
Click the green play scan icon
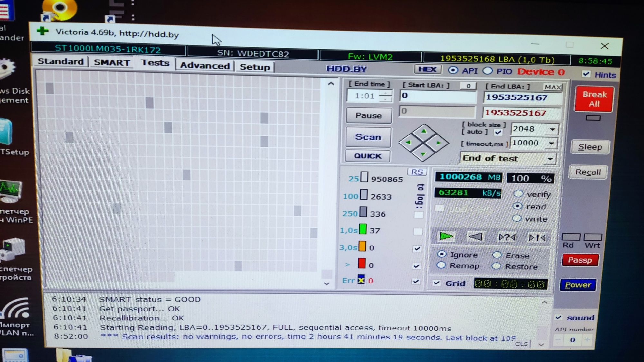tap(446, 237)
